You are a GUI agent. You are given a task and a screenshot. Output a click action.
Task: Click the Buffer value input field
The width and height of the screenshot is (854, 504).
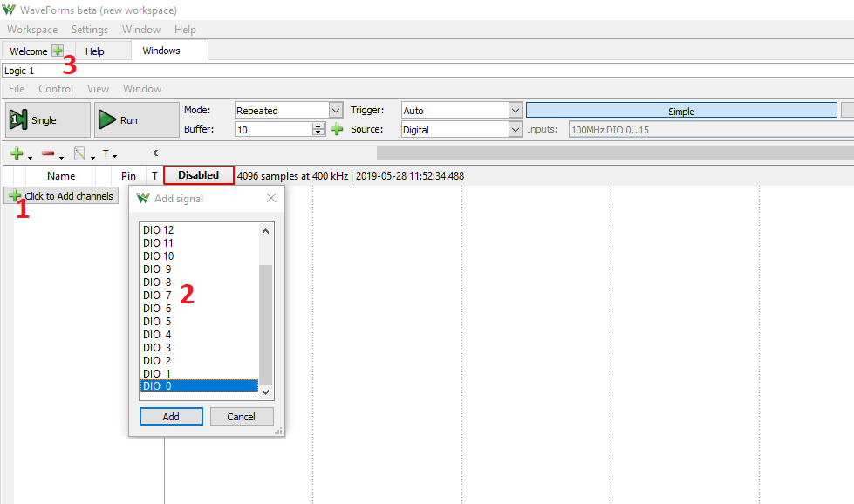tap(274, 130)
